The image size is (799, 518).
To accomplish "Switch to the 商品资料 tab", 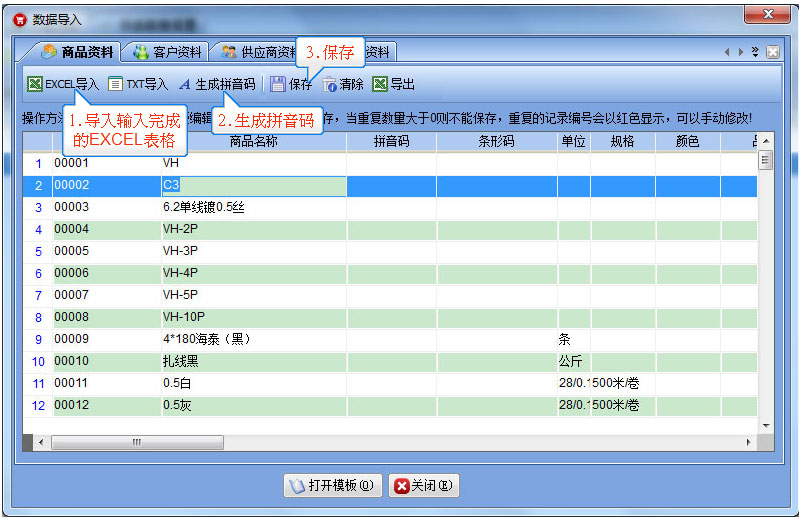I will pyautogui.click(x=78, y=52).
